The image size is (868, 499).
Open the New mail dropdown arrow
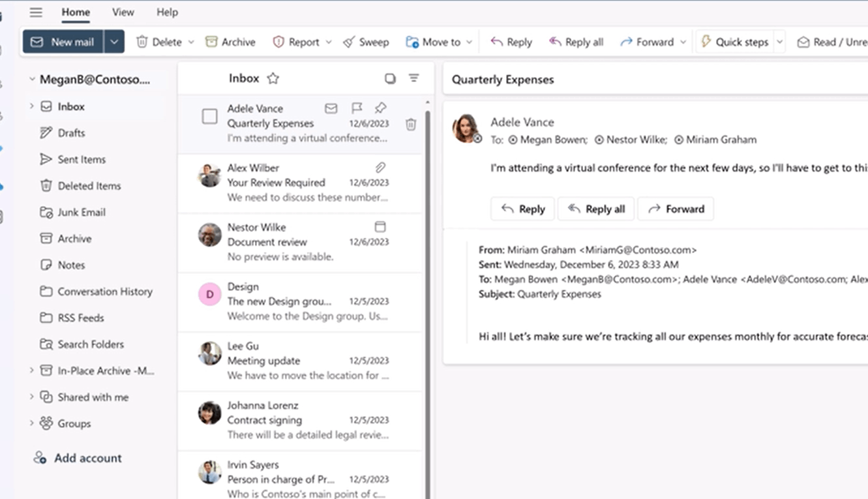[x=114, y=42]
